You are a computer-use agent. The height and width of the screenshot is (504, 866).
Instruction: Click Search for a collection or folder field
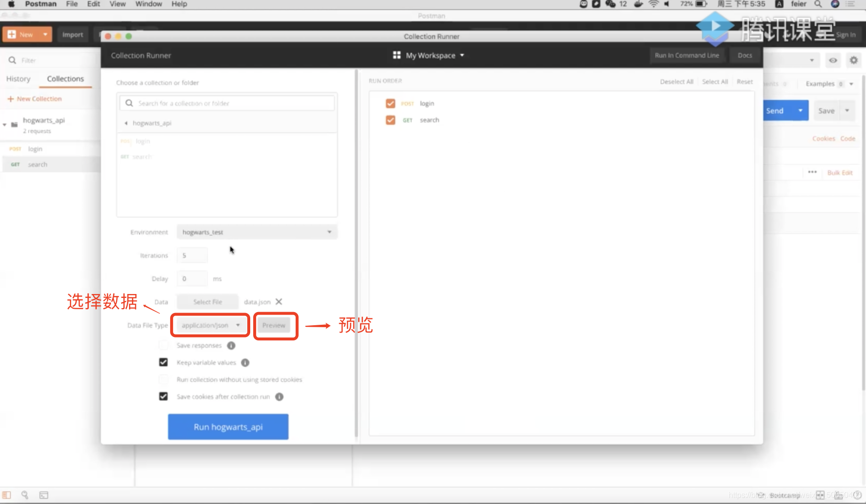[x=227, y=103]
